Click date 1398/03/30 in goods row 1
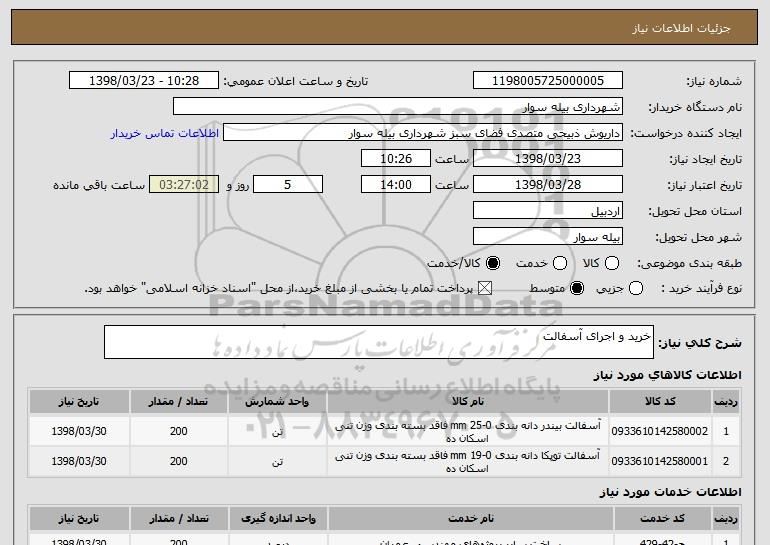Image resolution: width=770 pixels, height=545 pixels. 79,431
